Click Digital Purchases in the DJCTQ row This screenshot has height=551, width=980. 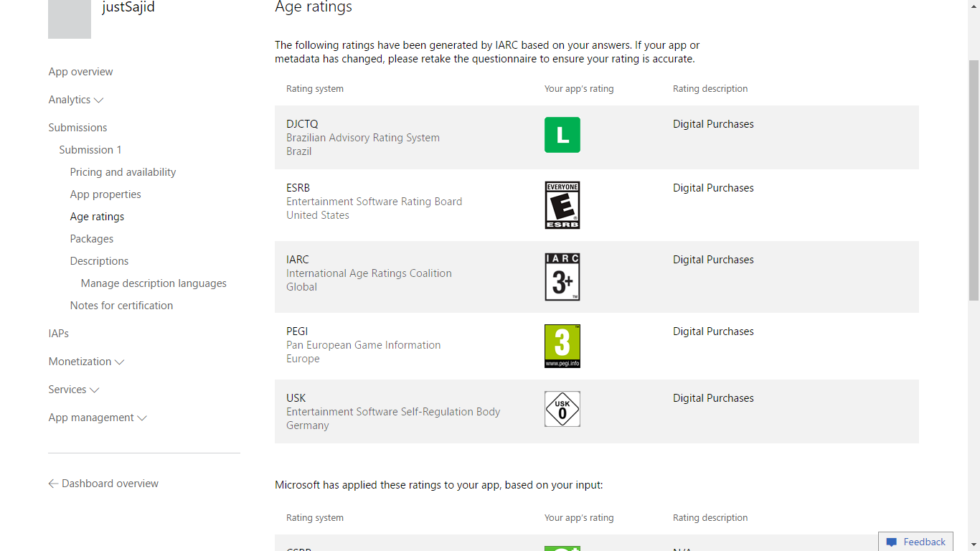coord(713,124)
